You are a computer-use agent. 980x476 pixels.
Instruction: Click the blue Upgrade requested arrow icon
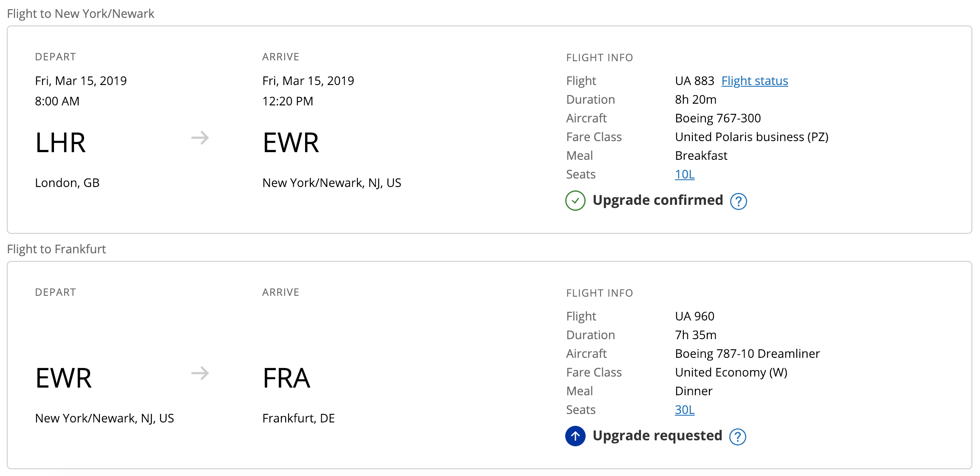(x=575, y=436)
